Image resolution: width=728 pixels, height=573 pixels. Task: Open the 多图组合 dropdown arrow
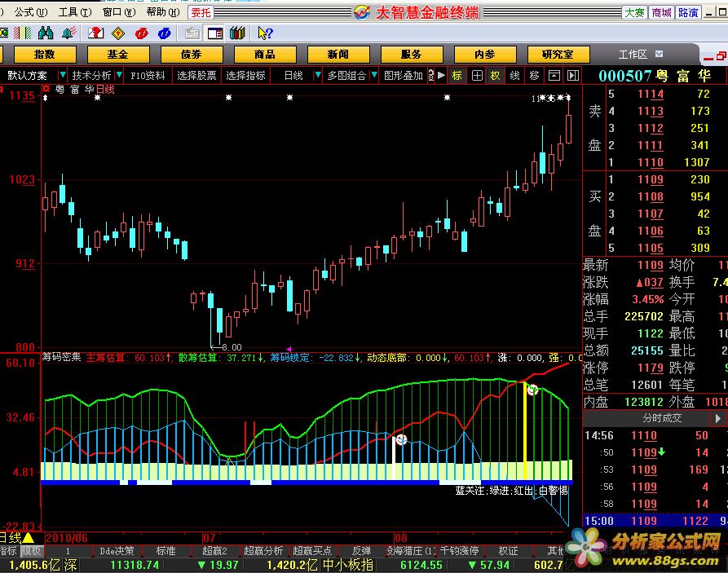[374, 75]
